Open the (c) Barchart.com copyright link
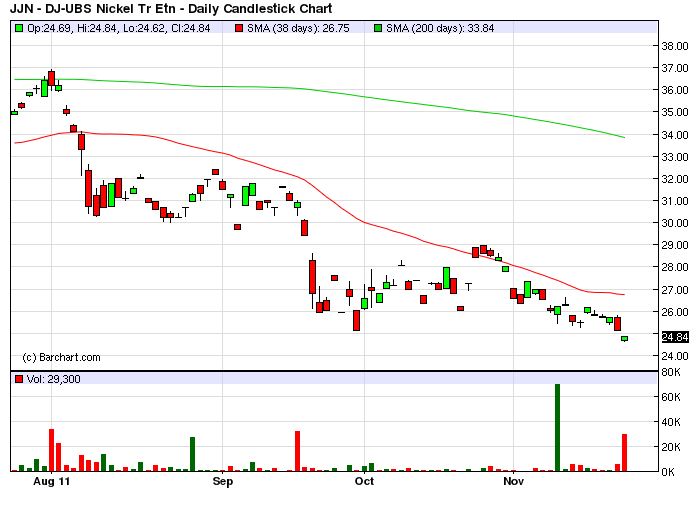The height and width of the screenshot is (512, 700). pos(61,357)
